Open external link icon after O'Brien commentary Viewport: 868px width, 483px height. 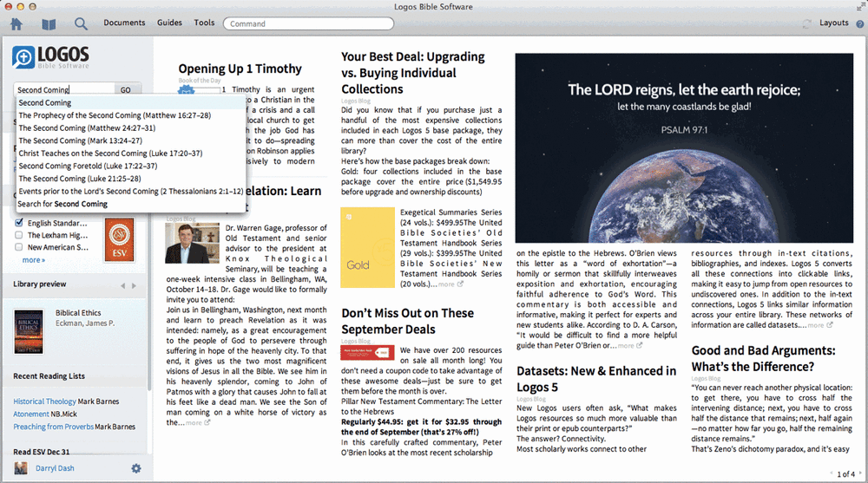pyautogui.click(x=640, y=346)
